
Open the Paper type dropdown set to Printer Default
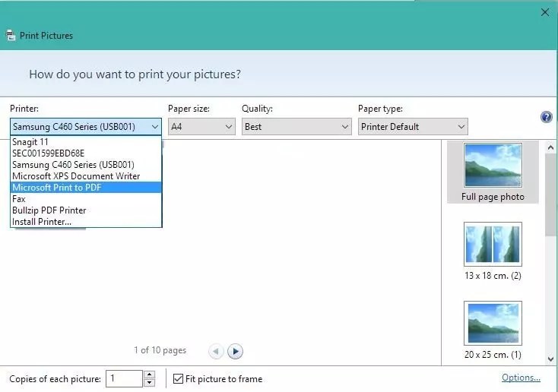tap(413, 127)
